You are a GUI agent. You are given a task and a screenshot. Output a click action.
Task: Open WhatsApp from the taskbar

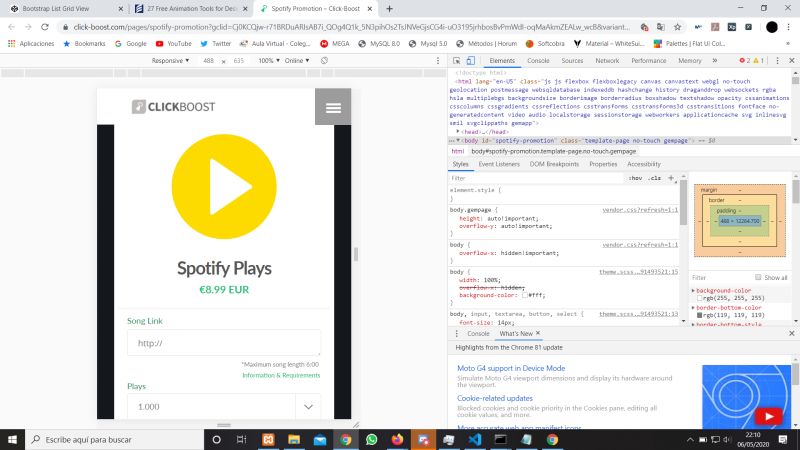[x=371, y=439]
